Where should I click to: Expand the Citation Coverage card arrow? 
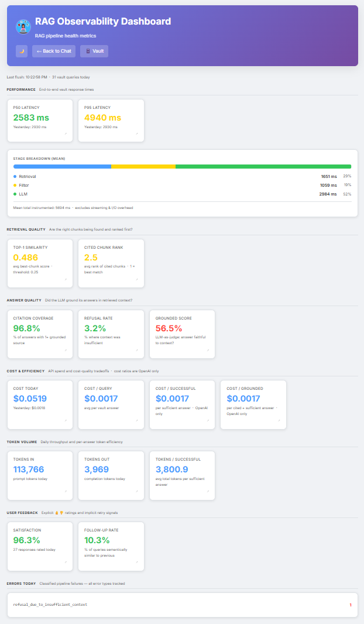point(66,351)
